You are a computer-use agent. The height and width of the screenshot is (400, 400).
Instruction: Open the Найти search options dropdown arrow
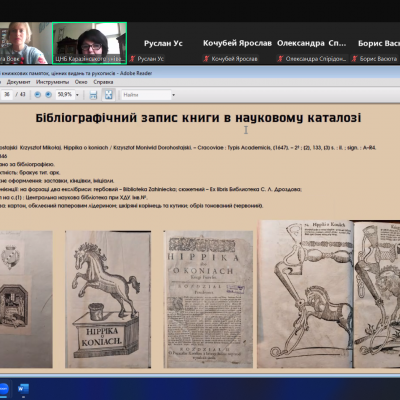(x=173, y=95)
